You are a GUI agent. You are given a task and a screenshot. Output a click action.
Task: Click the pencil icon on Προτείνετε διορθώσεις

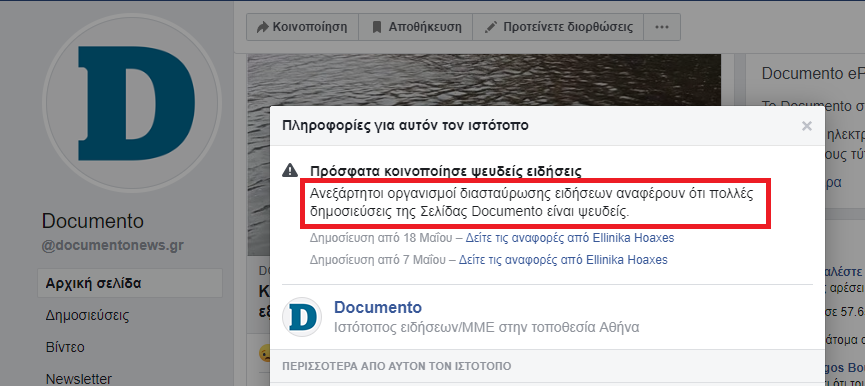(x=490, y=27)
